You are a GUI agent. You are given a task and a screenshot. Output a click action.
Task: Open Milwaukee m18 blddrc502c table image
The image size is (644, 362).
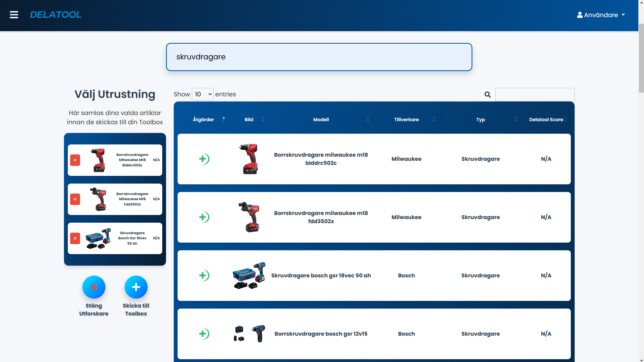(249, 159)
